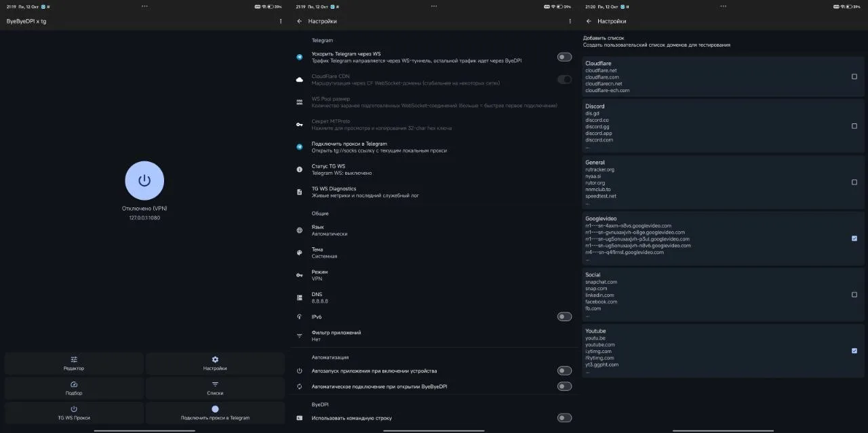Click the globe icon beside Язык
The height and width of the screenshot is (433, 868).
click(x=300, y=230)
